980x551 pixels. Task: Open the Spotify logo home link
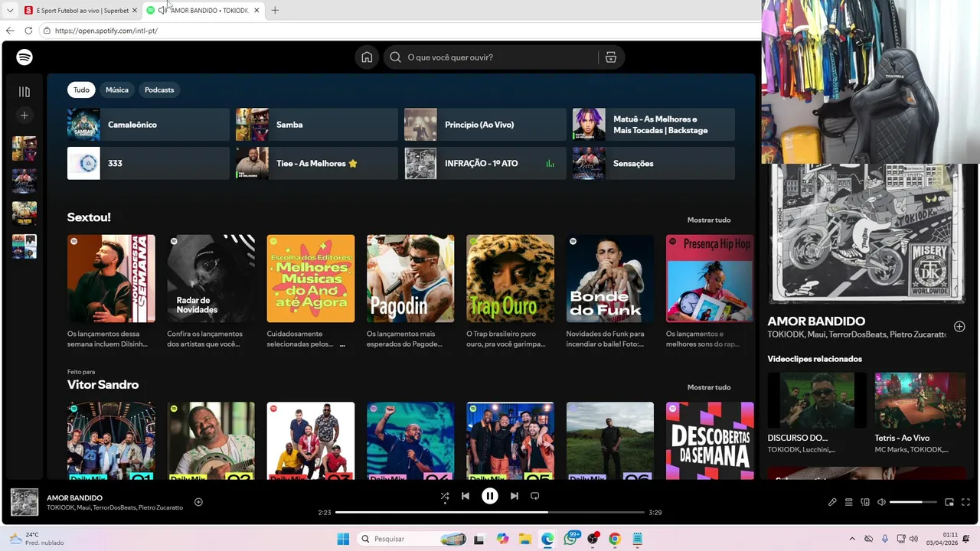pyautogui.click(x=24, y=57)
